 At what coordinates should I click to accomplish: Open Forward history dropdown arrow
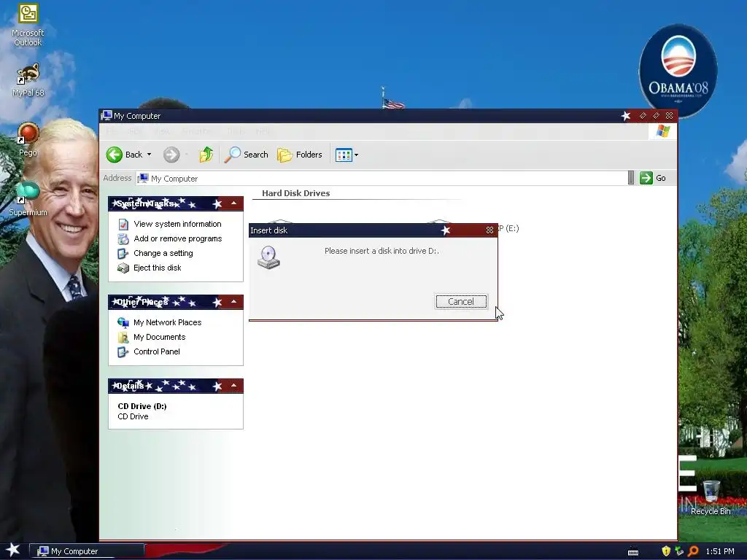click(186, 155)
